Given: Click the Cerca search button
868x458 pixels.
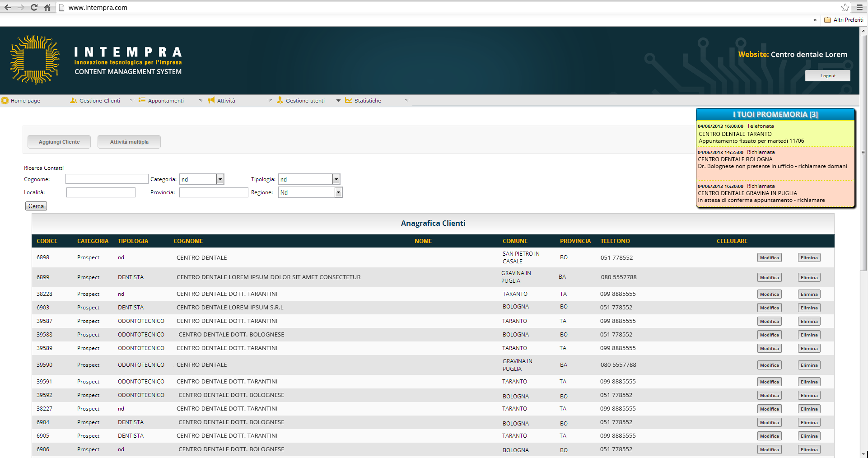Looking at the screenshot, I should [x=36, y=206].
